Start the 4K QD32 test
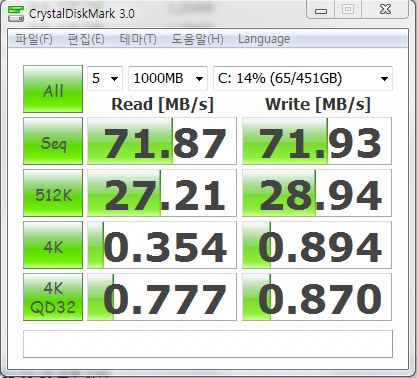This screenshot has height=378, width=417. click(x=53, y=297)
